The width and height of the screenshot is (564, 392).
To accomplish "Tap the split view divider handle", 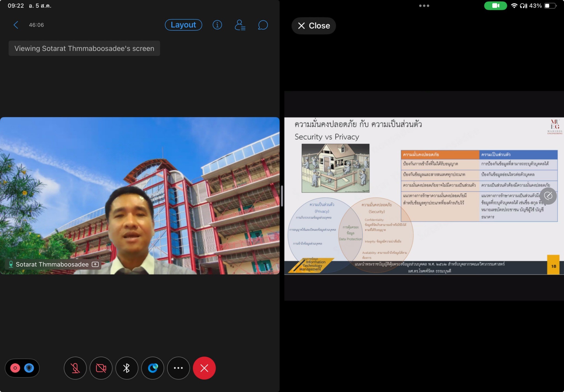I will 282,196.
